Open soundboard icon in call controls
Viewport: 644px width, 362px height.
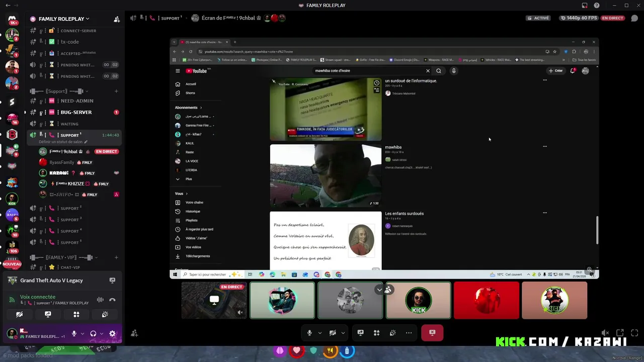click(392, 333)
